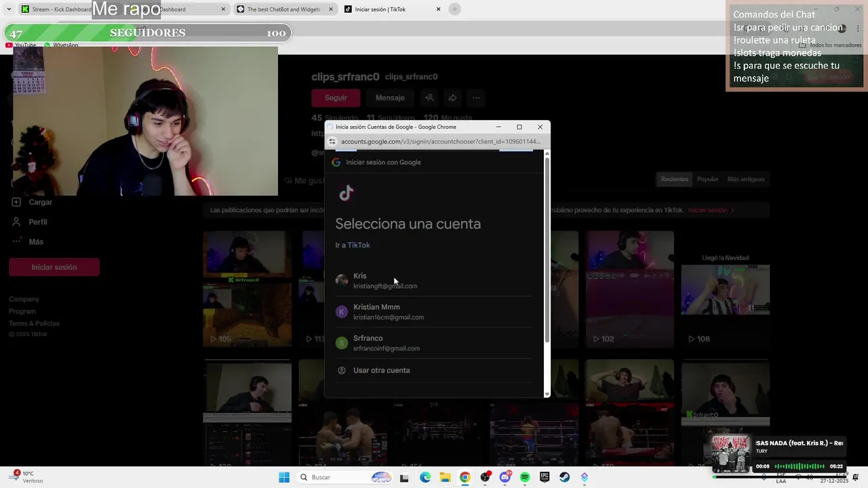
Task: Open Steam from taskbar
Action: (x=565, y=477)
